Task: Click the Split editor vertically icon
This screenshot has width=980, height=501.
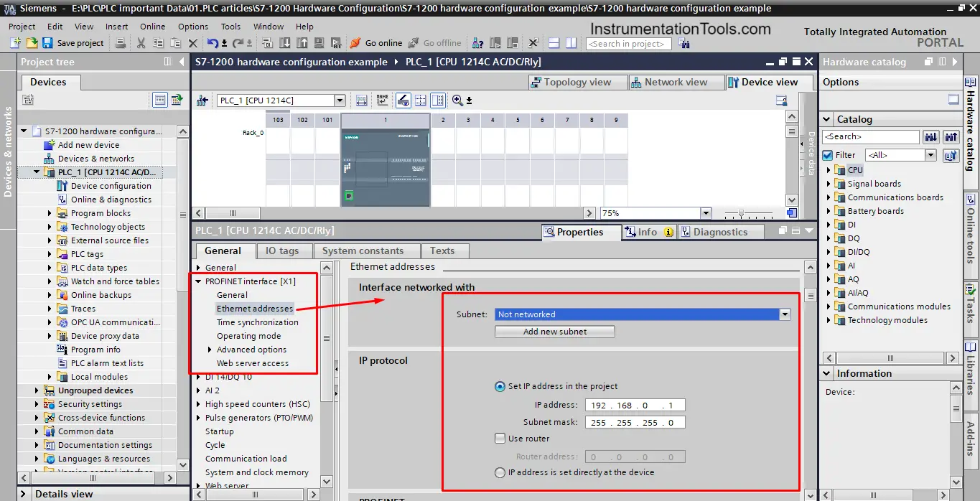Action: pos(571,43)
